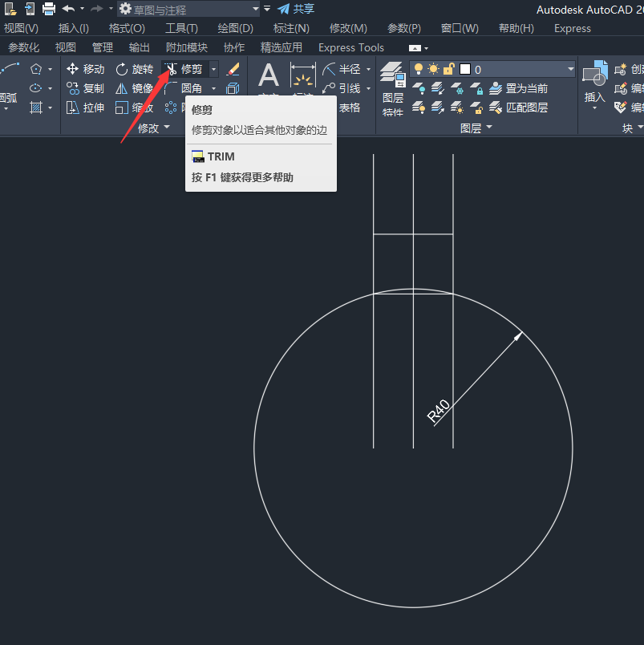
Task: Open the 修改(M) menu
Action: [348, 28]
